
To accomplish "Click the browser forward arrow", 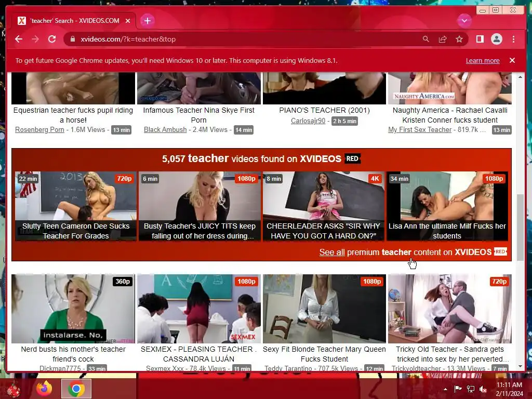I will point(35,39).
